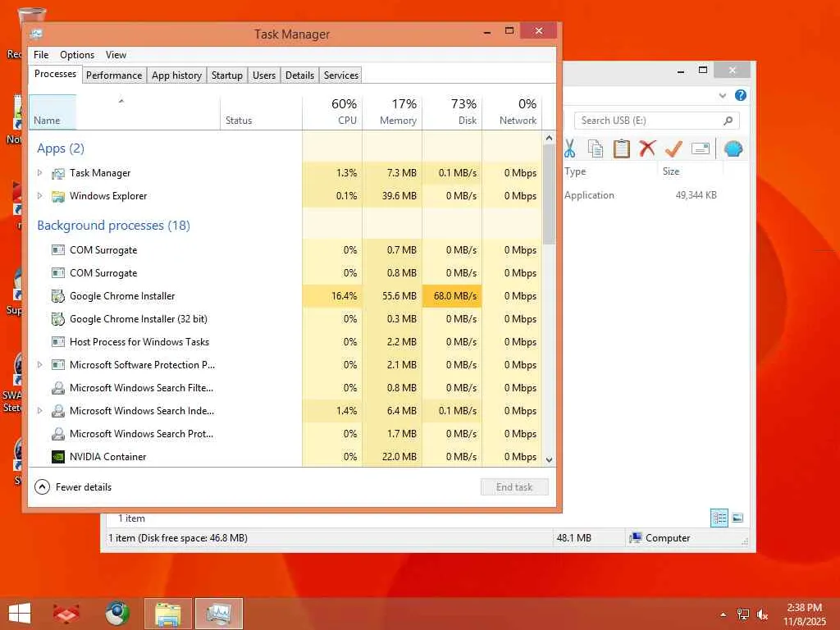Sort processes by Disk column header

point(452,112)
